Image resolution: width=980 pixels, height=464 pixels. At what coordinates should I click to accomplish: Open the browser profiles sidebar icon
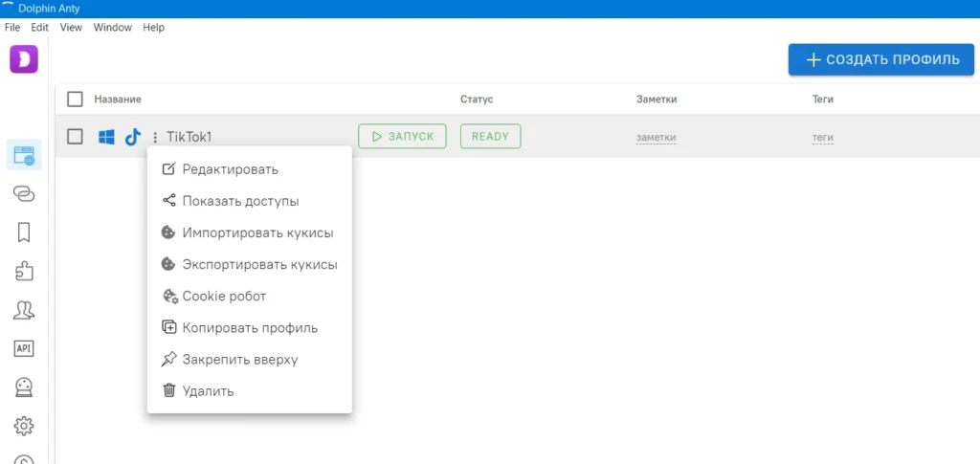tap(24, 155)
